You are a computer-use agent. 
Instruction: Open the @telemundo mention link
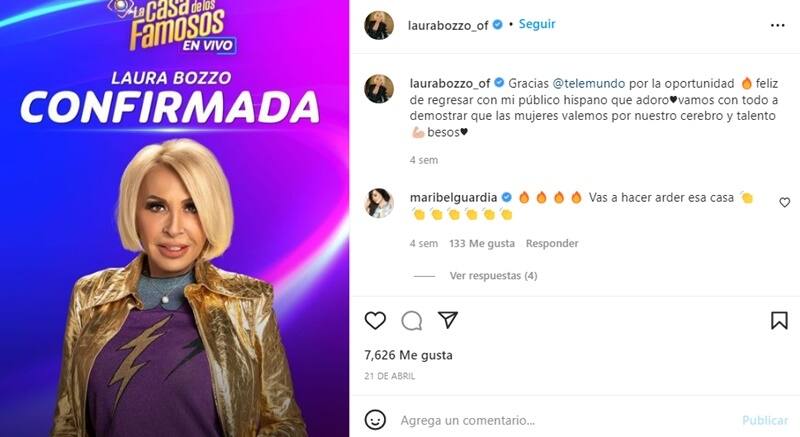(x=588, y=83)
